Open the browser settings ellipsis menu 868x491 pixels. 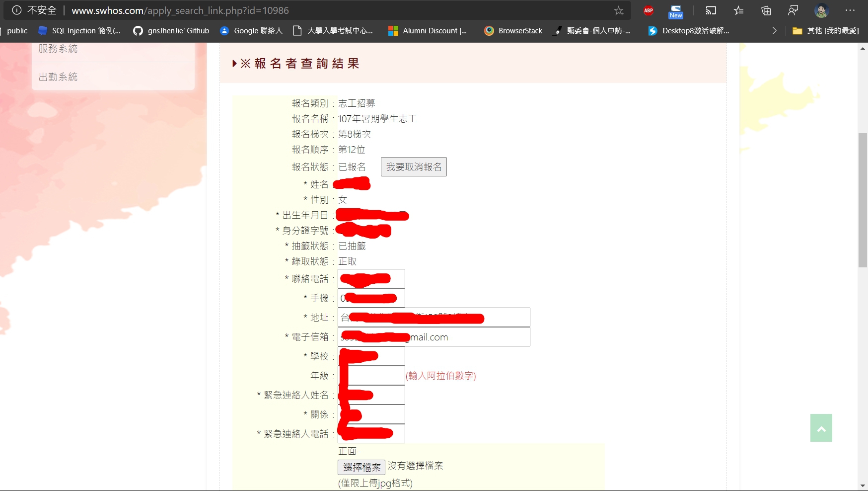850,10
